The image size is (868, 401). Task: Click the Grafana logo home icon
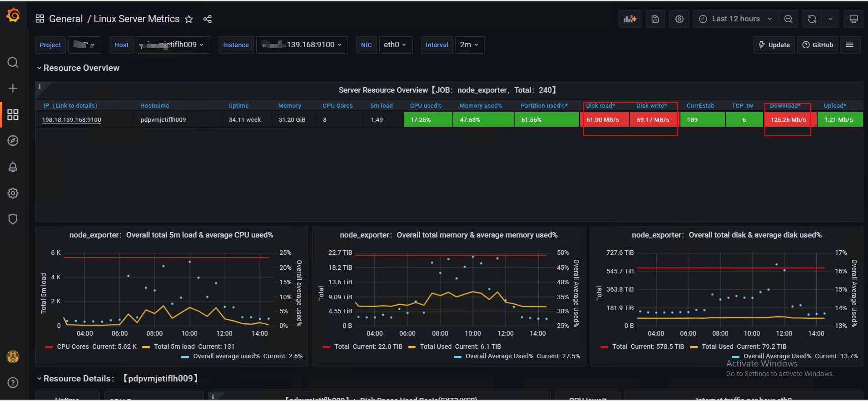tap(13, 15)
